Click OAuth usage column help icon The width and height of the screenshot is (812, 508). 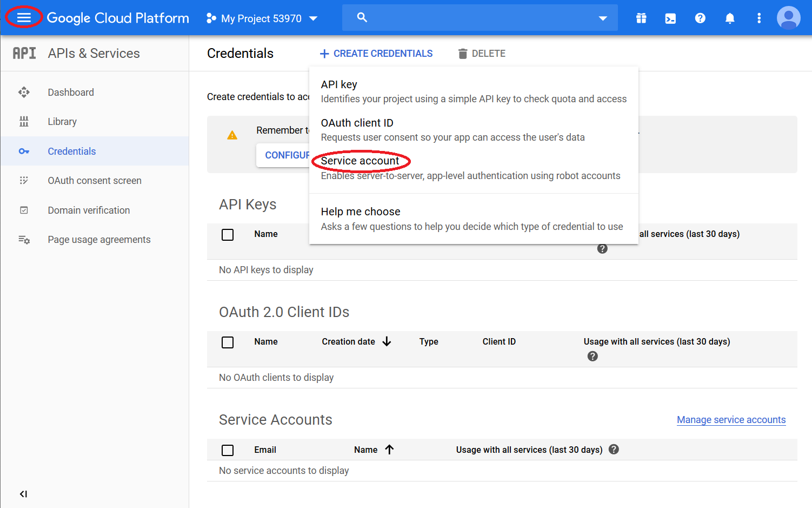(593, 357)
